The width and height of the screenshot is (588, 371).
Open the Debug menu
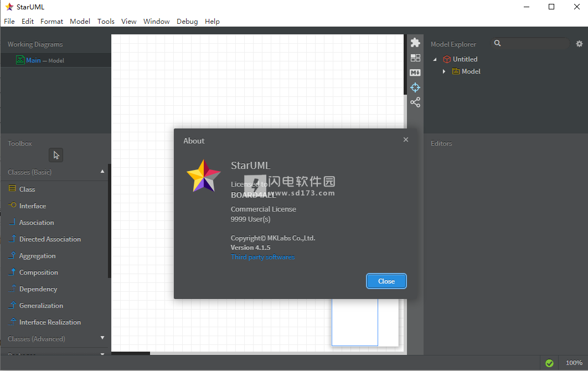click(x=187, y=22)
